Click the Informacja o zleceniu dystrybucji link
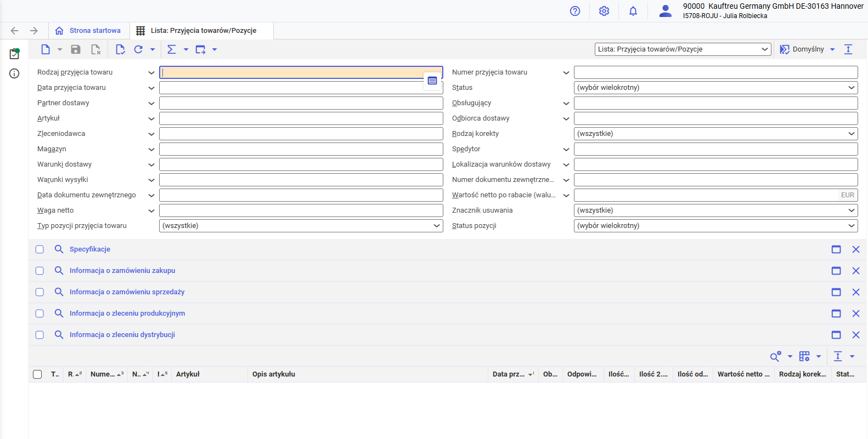 pos(122,335)
